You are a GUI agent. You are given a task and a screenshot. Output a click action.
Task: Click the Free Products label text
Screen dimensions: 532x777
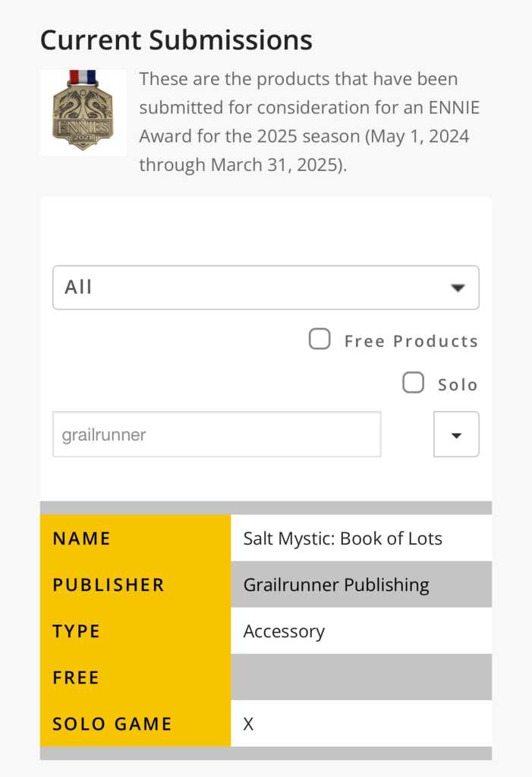coord(411,341)
